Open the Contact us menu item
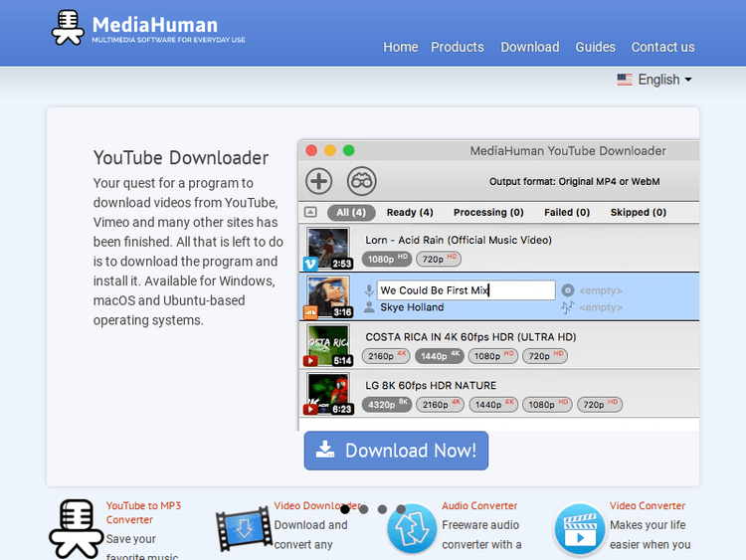 click(x=662, y=47)
